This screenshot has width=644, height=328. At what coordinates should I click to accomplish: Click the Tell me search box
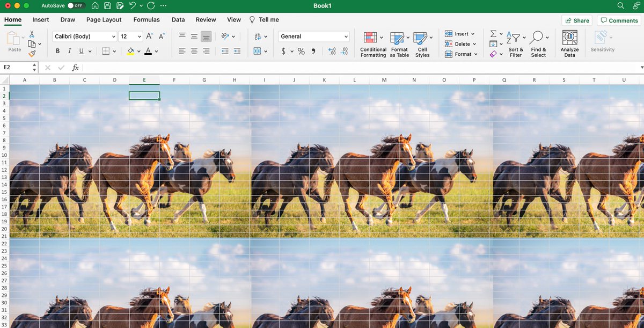click(x=265, y=19)
